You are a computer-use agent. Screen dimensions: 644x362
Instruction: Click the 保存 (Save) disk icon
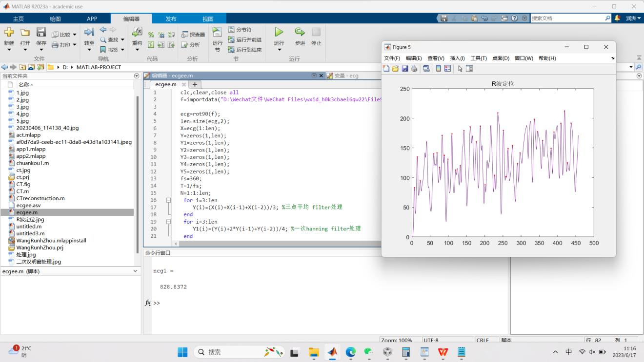click(41, 33)
